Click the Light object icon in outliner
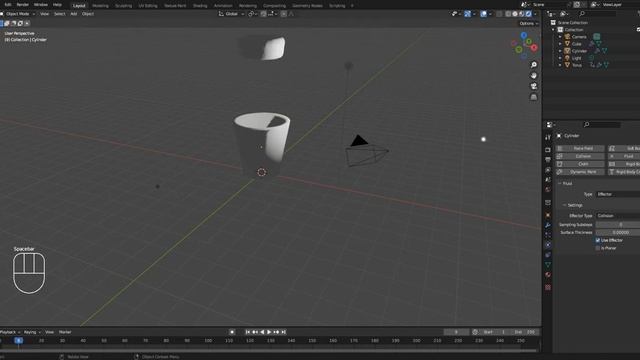The width and height of the screenshot is (640, 360). pos(567,58)
